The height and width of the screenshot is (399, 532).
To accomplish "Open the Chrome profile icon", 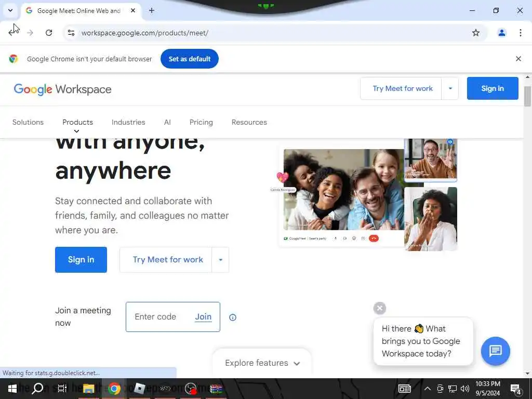I will tap(501, 33).
